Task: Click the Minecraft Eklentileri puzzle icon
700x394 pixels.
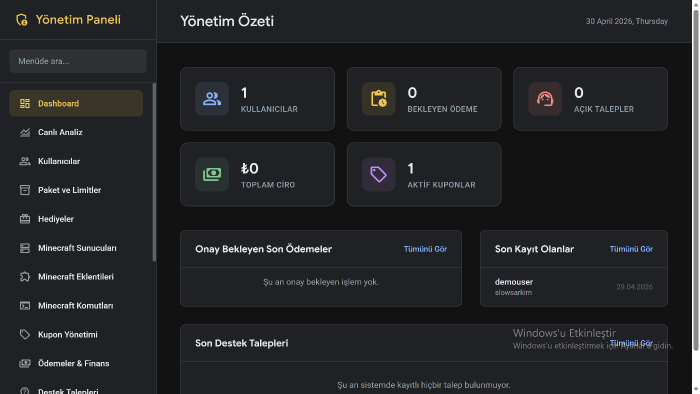Action: tap(25, 277)
